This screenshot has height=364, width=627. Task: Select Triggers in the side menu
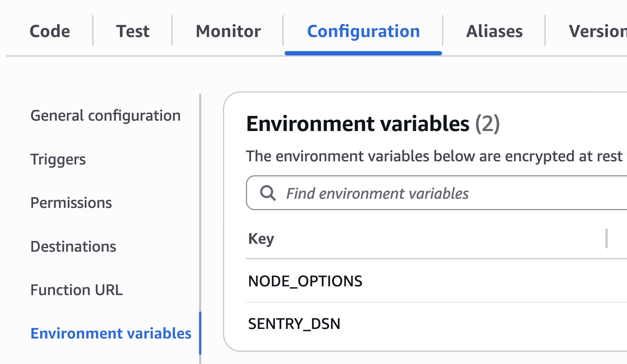[x=58, y=159]
